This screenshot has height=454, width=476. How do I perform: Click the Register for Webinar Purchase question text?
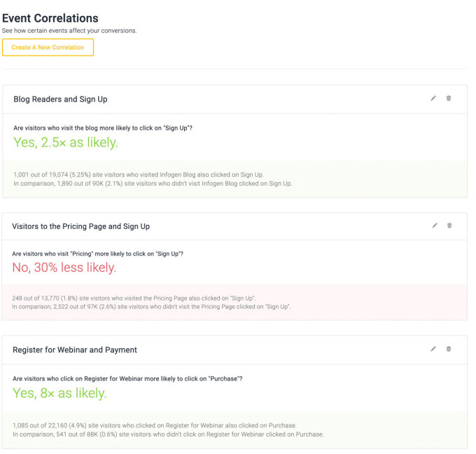coord(127,379)
